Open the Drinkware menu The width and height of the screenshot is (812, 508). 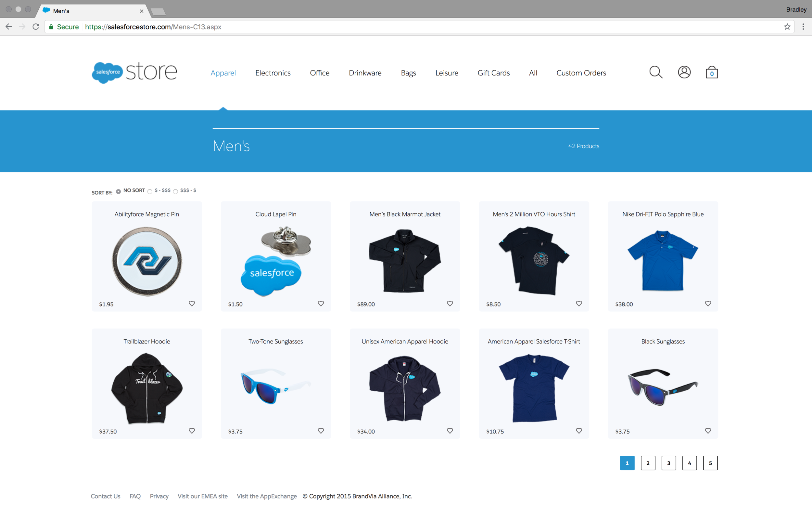pyautogui.click(x=365, y=73)
